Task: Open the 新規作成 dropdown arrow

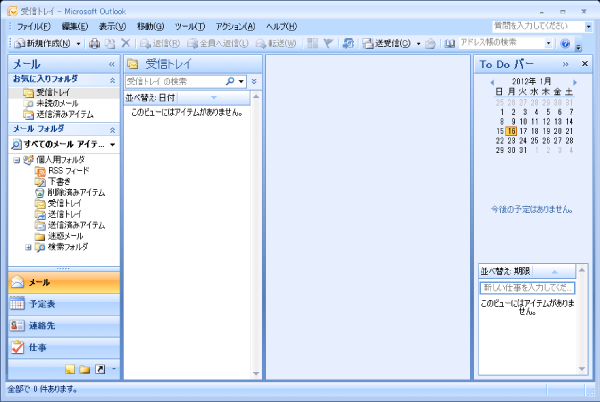Action: (x=78, y=44)
